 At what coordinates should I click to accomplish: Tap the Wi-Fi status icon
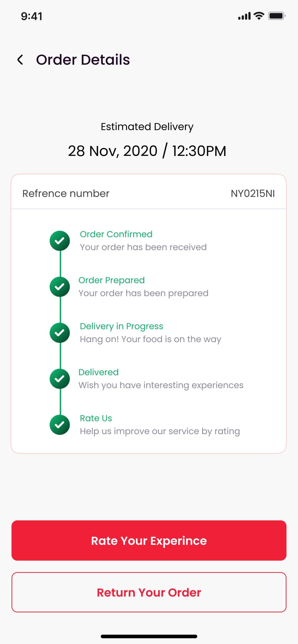click(x=259, y=16)
